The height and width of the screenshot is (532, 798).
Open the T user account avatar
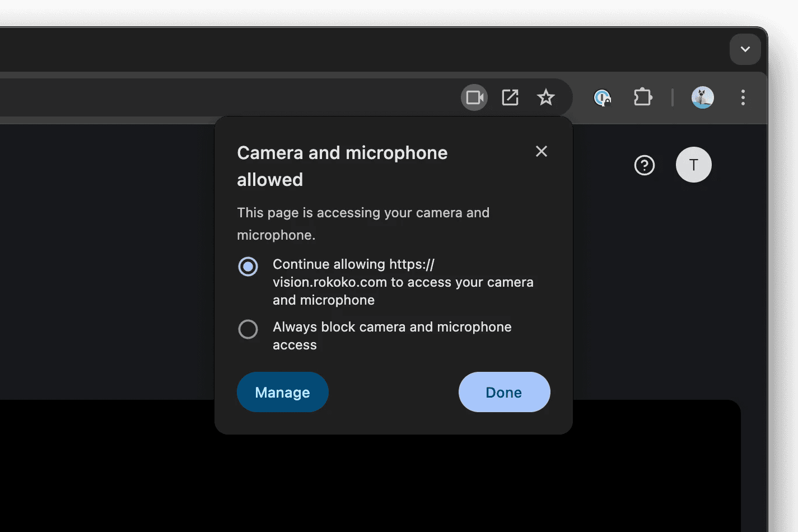coord(694,165)
